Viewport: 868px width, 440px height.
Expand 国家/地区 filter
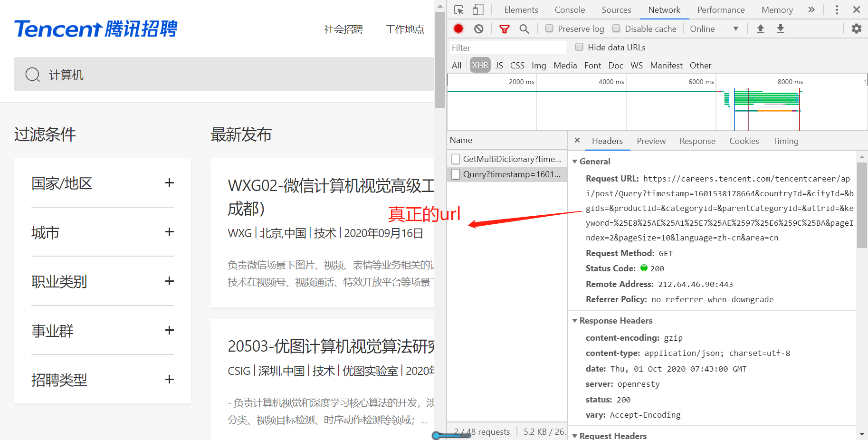point(169,183)
